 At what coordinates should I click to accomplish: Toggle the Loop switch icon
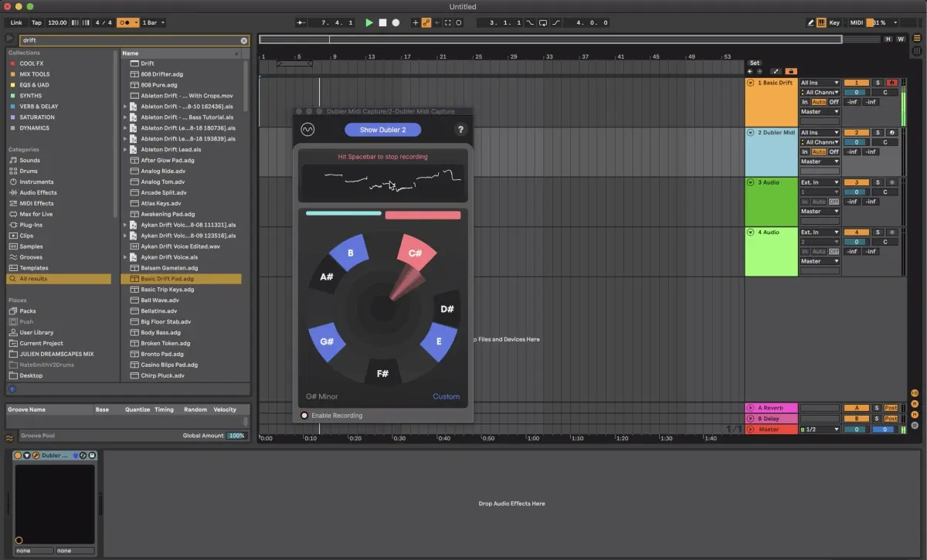pos(544,22)
